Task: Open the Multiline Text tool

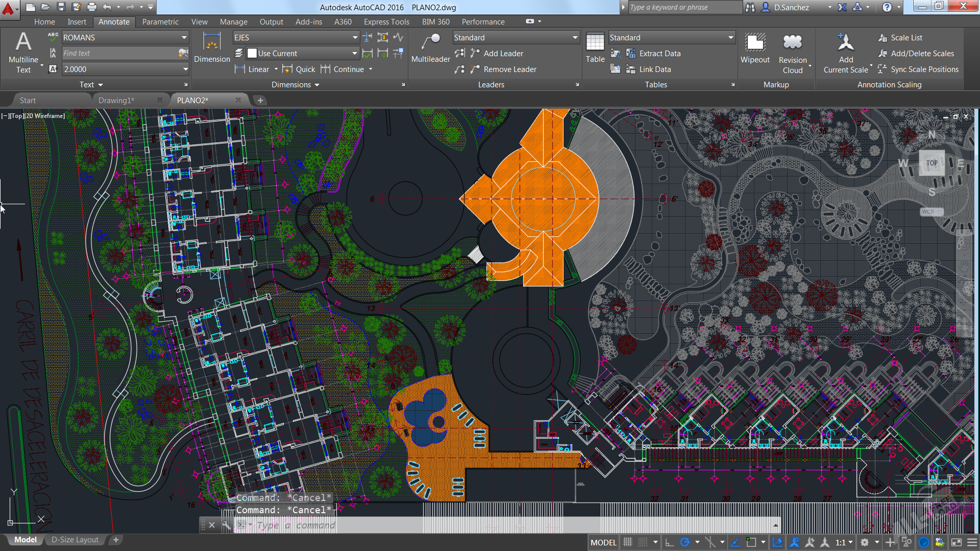Action: pos(23,51)
